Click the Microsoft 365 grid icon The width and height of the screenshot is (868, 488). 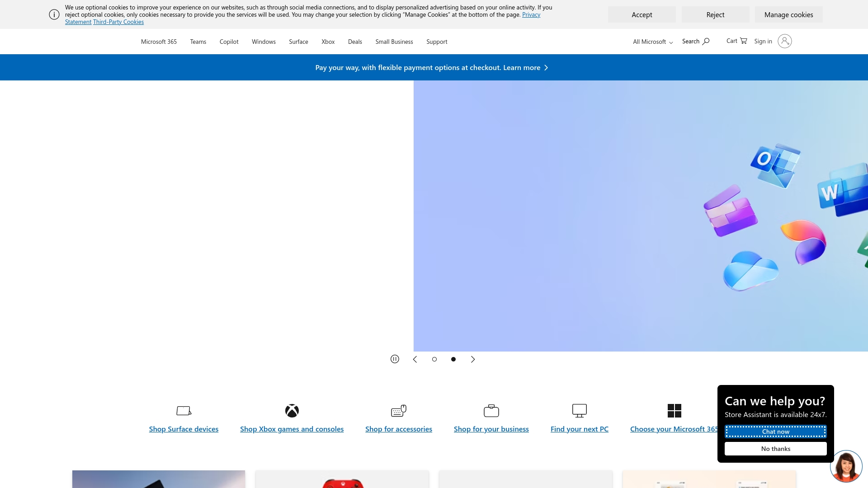(675, 411)
